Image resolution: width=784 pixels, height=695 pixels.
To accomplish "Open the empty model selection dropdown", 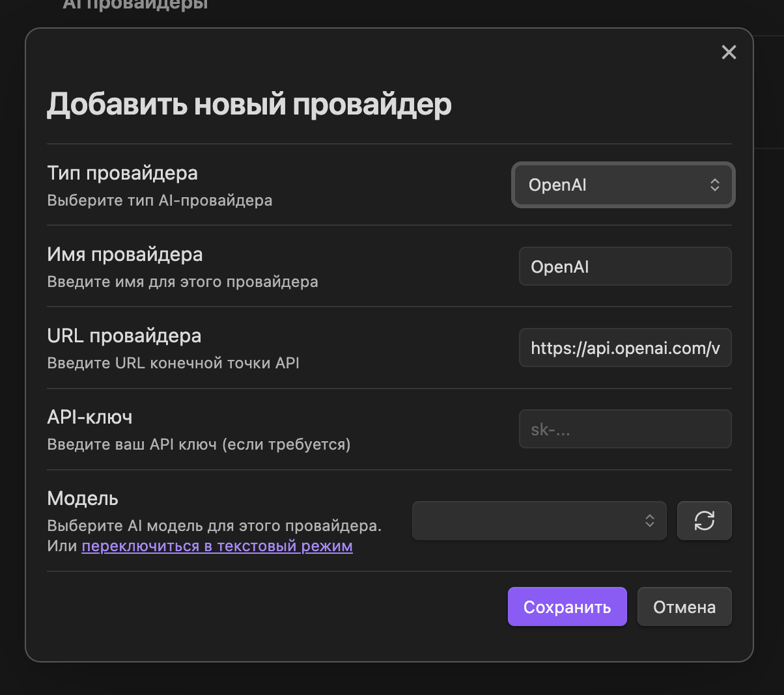I will pos(539,521).
